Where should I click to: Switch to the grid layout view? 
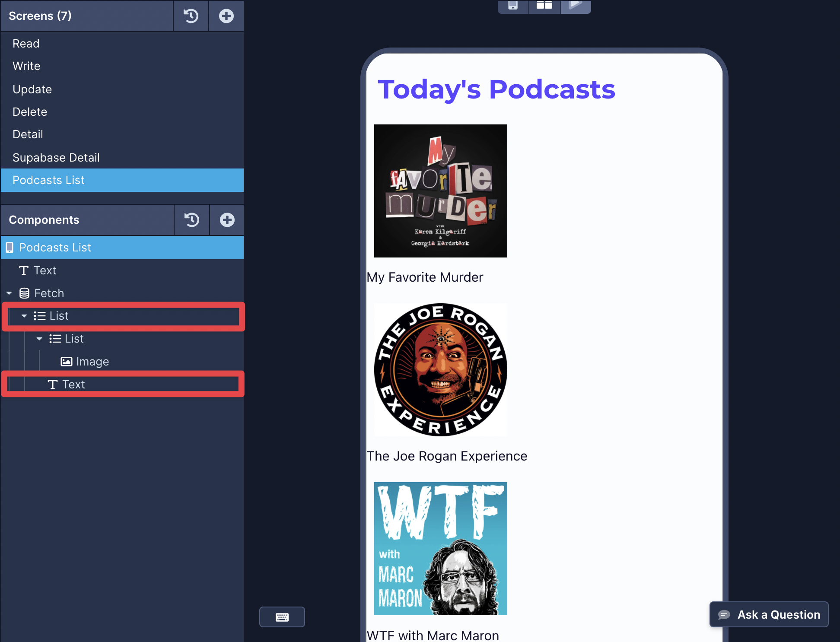(x=544, y=6)
